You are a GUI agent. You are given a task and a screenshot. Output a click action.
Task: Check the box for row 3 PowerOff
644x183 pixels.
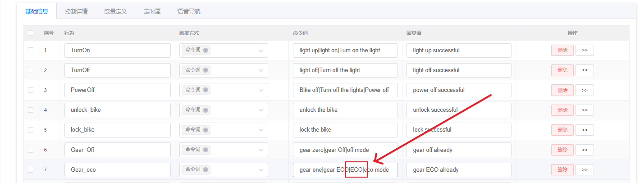(31, 90)
